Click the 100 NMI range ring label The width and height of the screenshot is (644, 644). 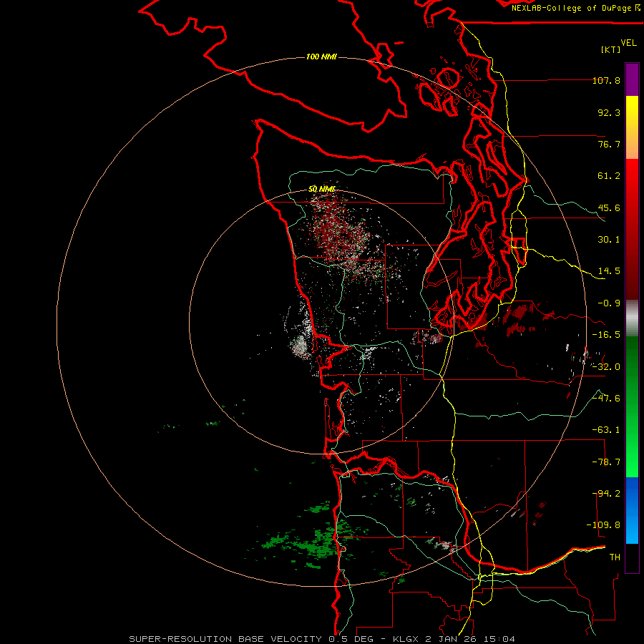(321, 57)
